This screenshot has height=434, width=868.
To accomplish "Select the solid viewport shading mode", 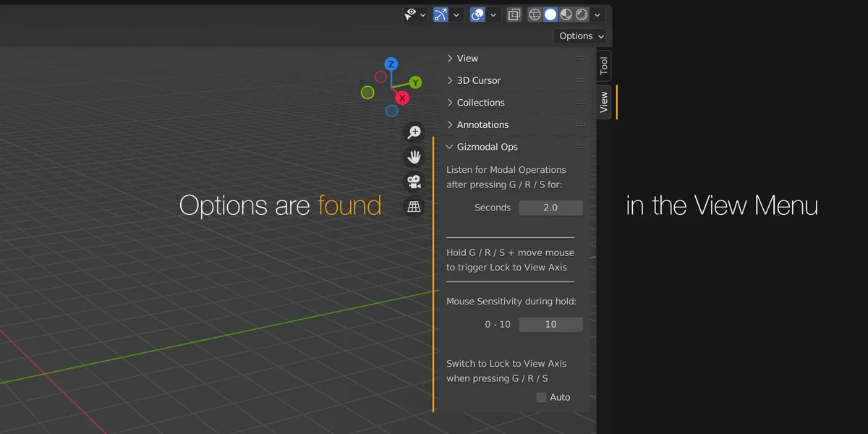I will pyautogui.click(x=550, y=14).
